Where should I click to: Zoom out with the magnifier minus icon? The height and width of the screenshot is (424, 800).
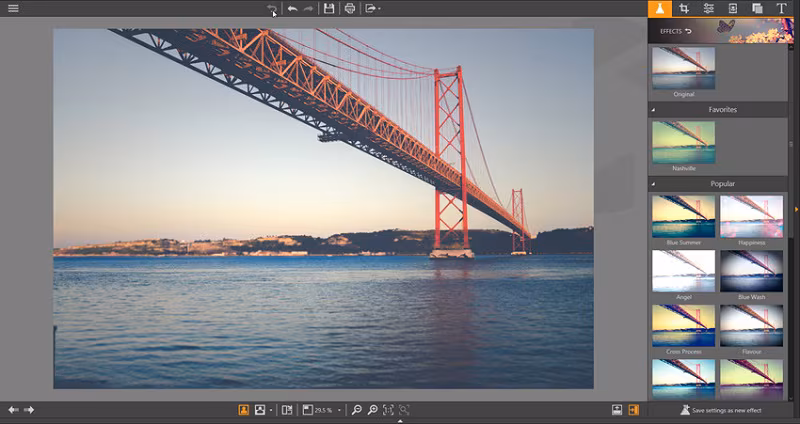357,410
